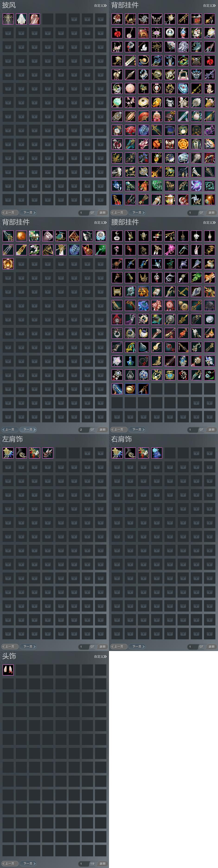Go to 下一页 in the 披风 panel

click(x=28, y=213)
